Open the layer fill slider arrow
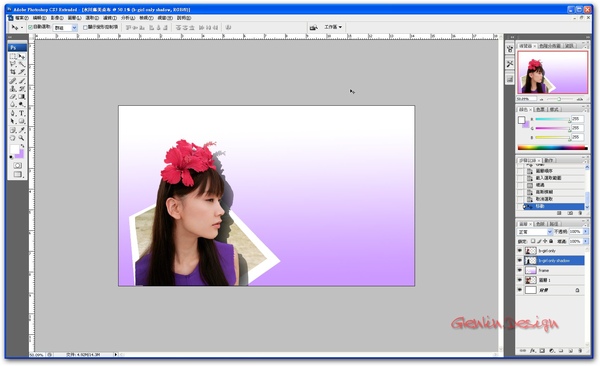 (x=585, y=241)
